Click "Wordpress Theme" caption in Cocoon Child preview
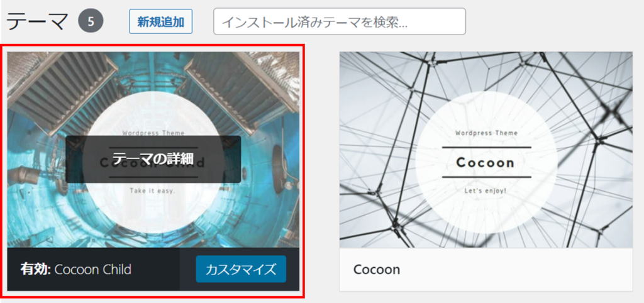 pos(153,133)
